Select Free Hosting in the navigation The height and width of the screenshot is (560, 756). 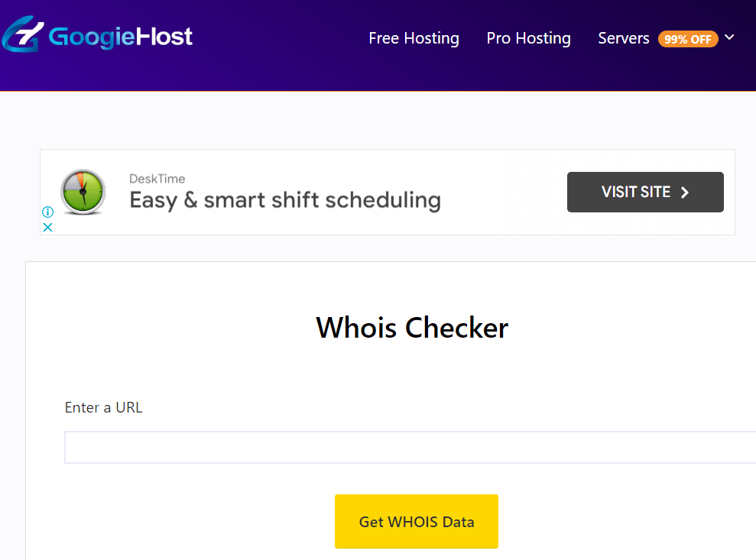click(414, 37)
